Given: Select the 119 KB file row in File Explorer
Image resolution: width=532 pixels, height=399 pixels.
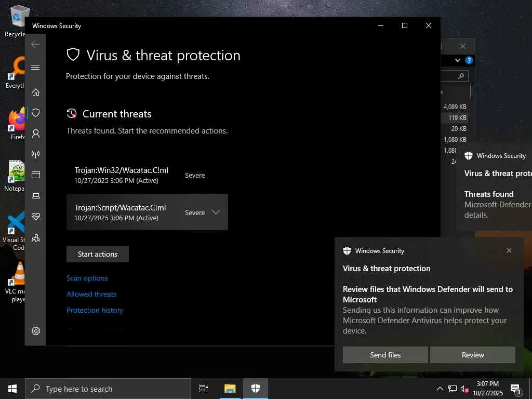Looking at the screenshot, I should coord(454,118).
